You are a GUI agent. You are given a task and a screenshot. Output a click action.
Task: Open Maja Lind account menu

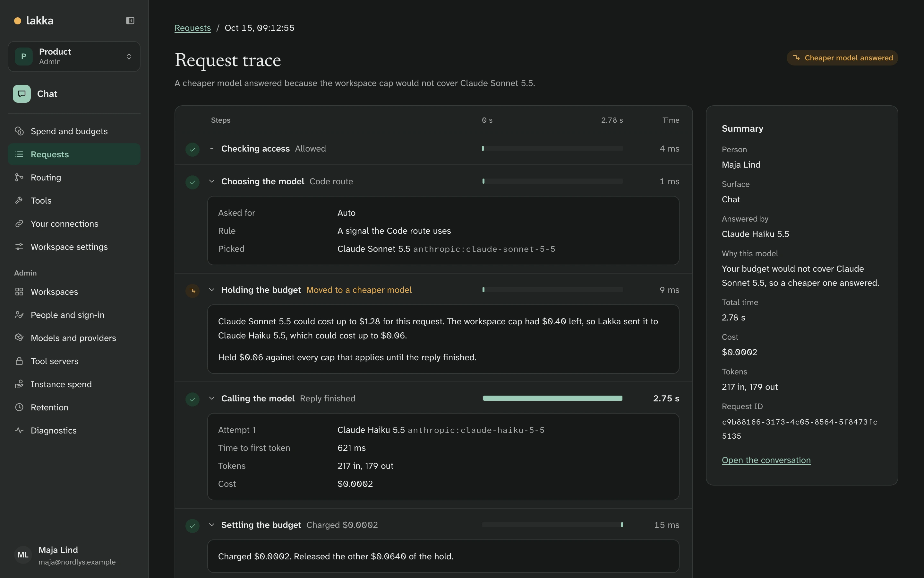click(x=74, y=556)
